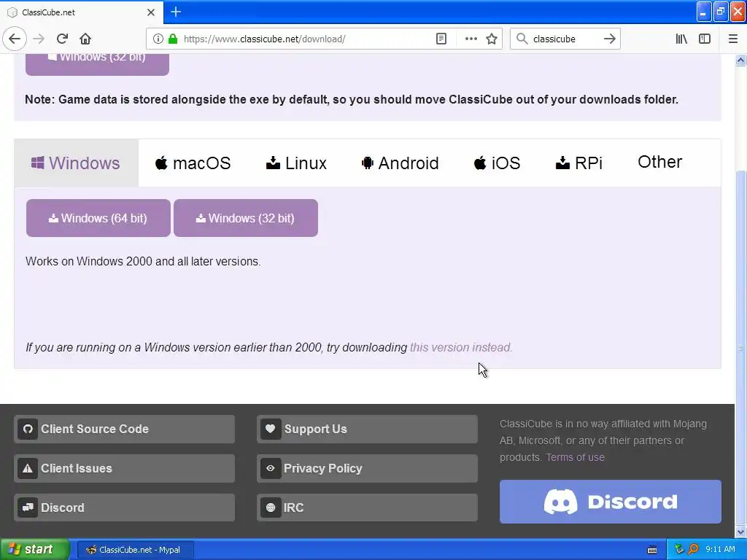Screen dimensions: 747x560
Task: Open Client Issues footer link
Action: coord(124,469)
